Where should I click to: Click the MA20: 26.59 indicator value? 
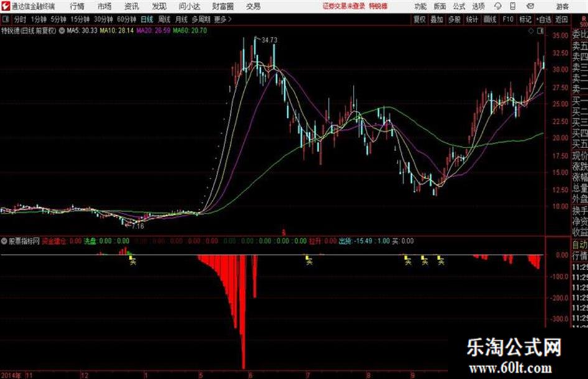coord(153,30)
